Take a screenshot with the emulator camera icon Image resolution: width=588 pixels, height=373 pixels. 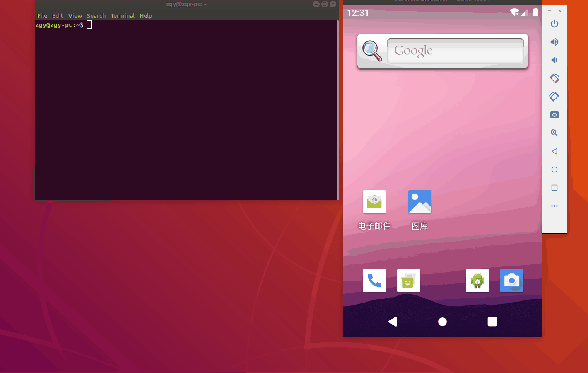[x=554, y=114]
